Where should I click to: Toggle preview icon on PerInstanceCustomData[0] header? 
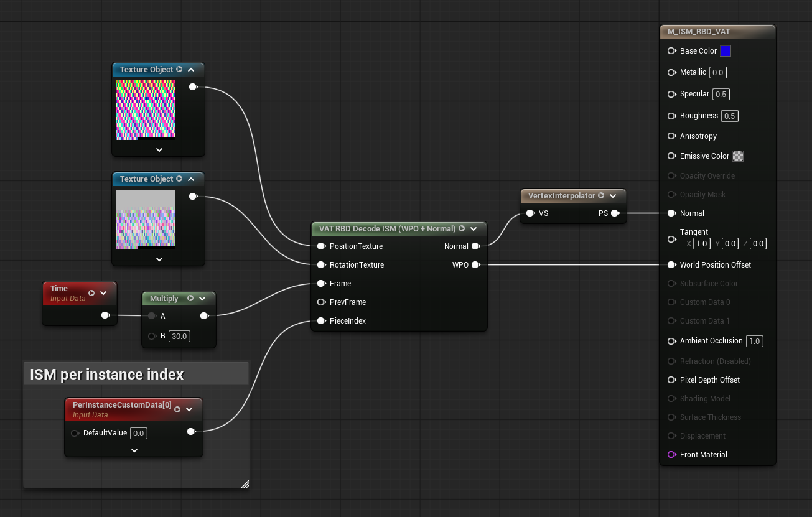pyautogui.click(x=177, y=409)
